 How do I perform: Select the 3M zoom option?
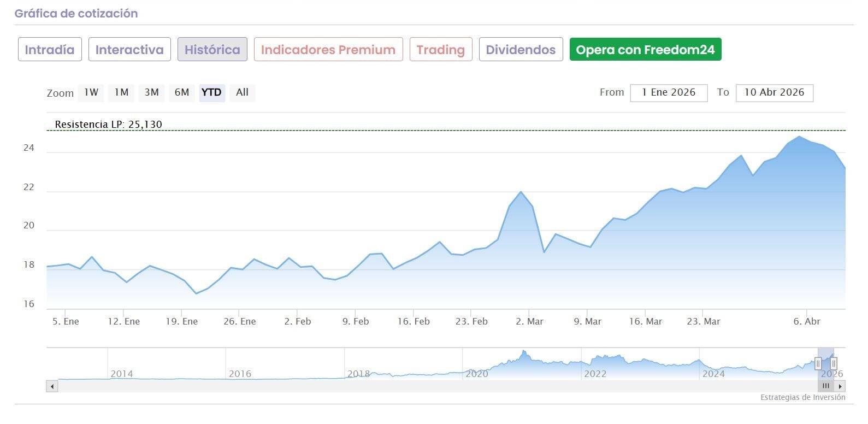pyautogui.click(x=151, y=92)
